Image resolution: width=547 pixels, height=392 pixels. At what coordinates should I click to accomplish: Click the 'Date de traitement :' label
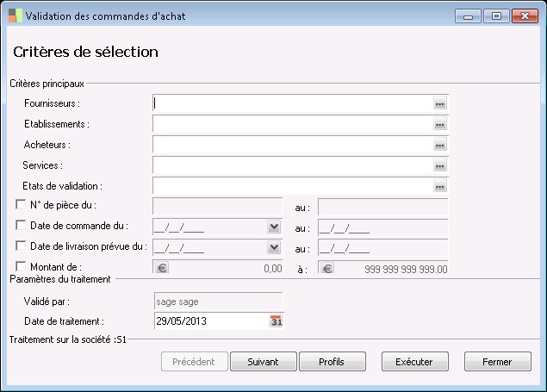pos(65,321)
